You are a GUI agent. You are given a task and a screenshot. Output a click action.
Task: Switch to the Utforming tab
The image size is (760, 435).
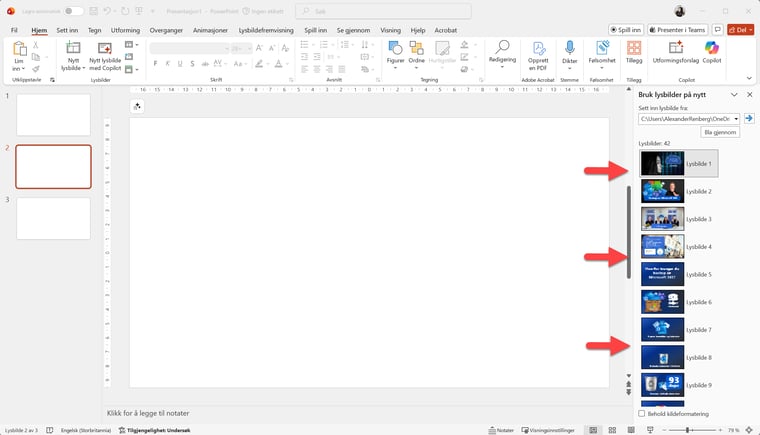tap(125, 30)
